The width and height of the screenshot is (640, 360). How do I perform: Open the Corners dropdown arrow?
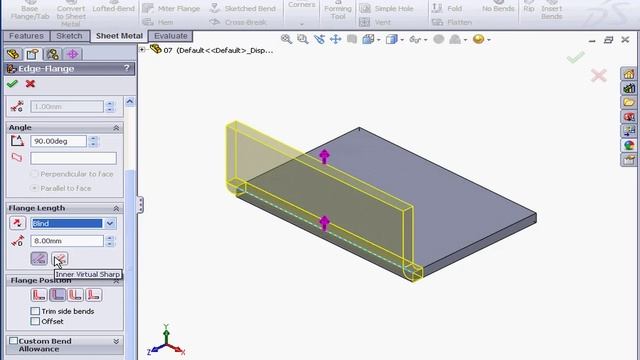click(302, 24)
